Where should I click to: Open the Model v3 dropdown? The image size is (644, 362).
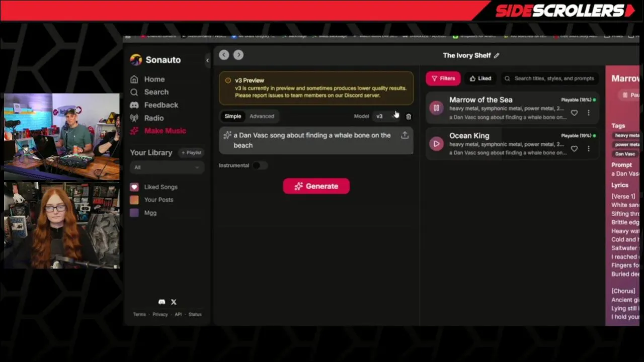(386, 117)
